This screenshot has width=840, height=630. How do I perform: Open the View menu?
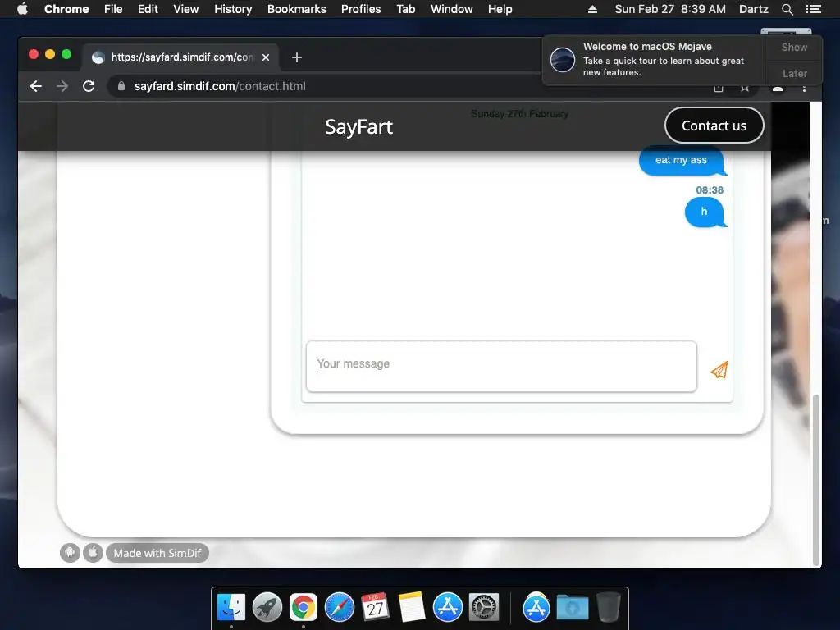pos(186,9)
